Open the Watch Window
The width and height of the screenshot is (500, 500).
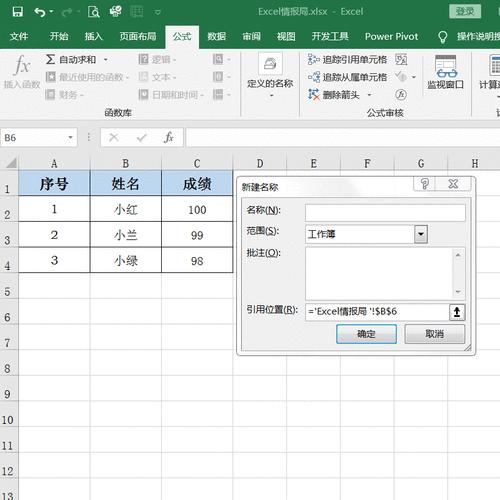tap(446, 73)
